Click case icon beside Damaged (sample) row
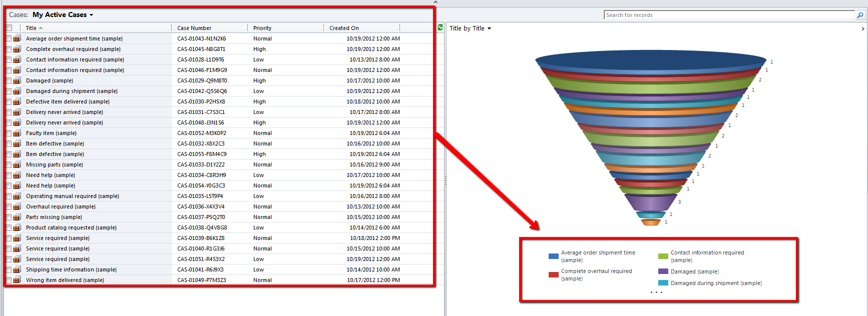 point(17,80)
